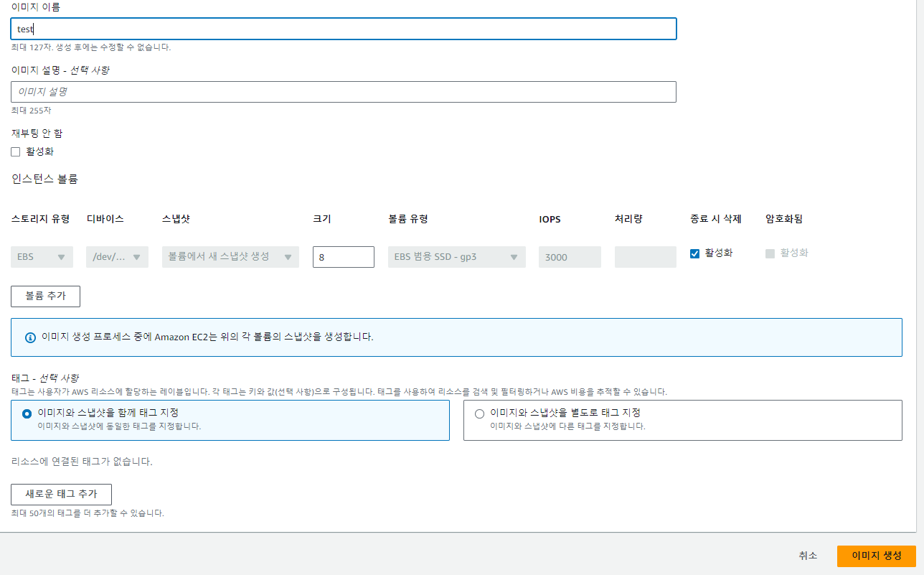Click the '크기' column header

[x=322, y=219]
